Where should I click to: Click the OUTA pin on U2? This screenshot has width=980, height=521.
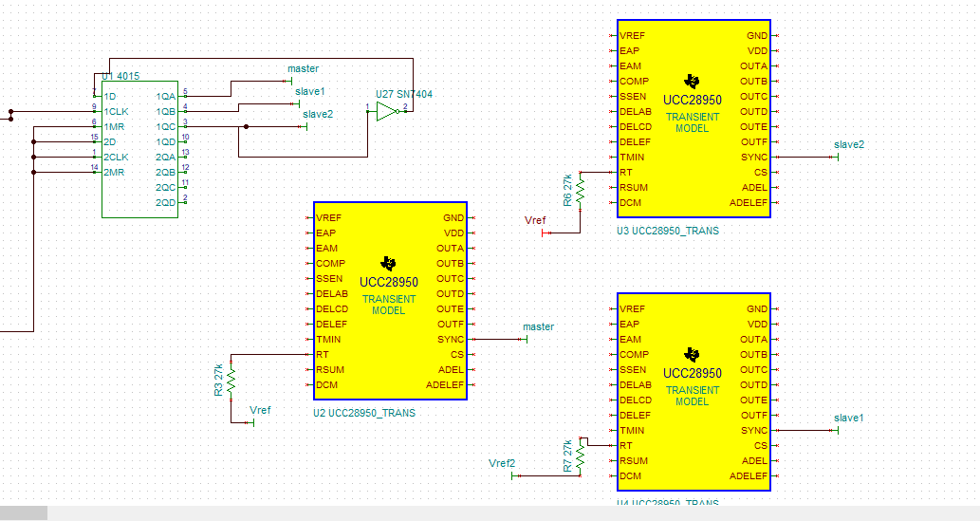click(x=450, y=249)
